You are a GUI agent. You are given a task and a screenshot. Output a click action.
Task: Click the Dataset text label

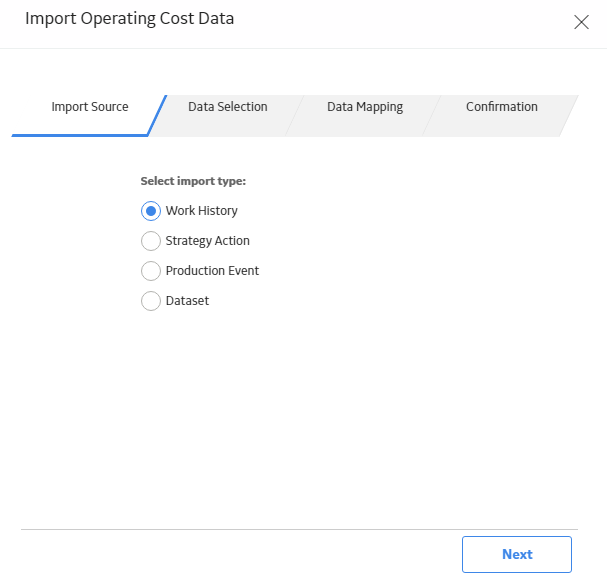pyautogui.click(x=187, y=301)
